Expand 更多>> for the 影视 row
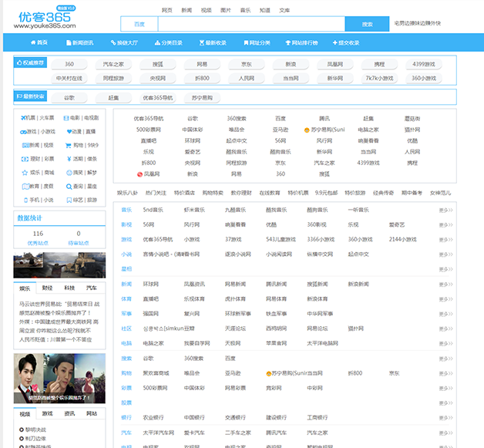484x448 pixels. (x=445, y=225)
